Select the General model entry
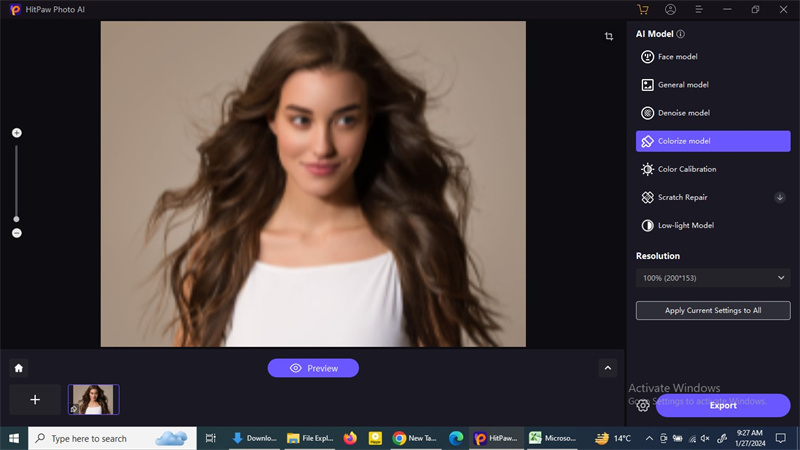The width and height of the screenshot is (800, 450). pyautogui.click(x=712, y=85)
